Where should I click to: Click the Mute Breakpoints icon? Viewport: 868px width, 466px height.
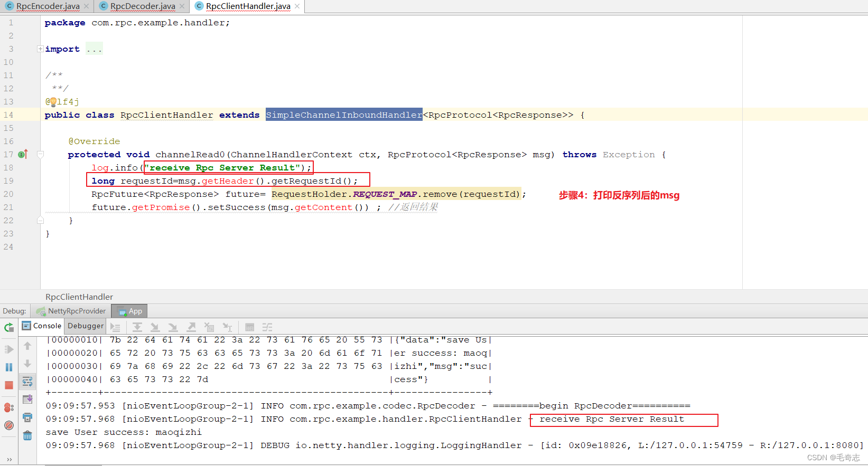click(x=9, y=425)
